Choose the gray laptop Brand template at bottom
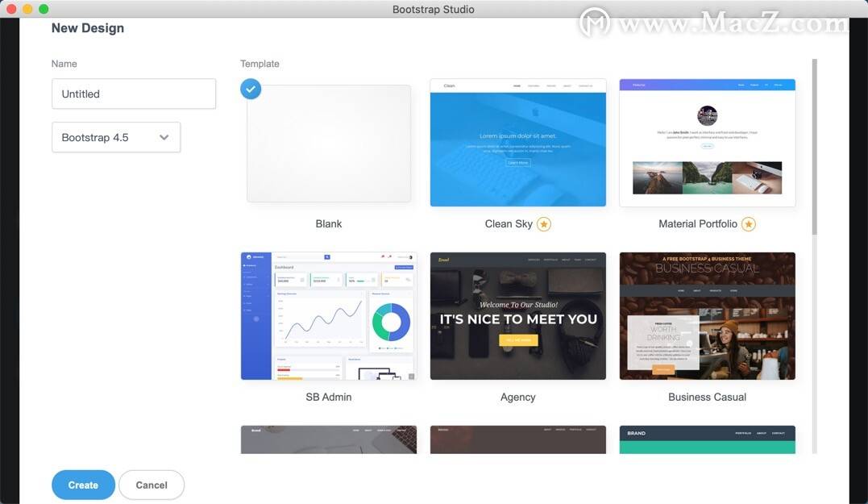This screenshot has height=504, width=868. pos(329,439)
